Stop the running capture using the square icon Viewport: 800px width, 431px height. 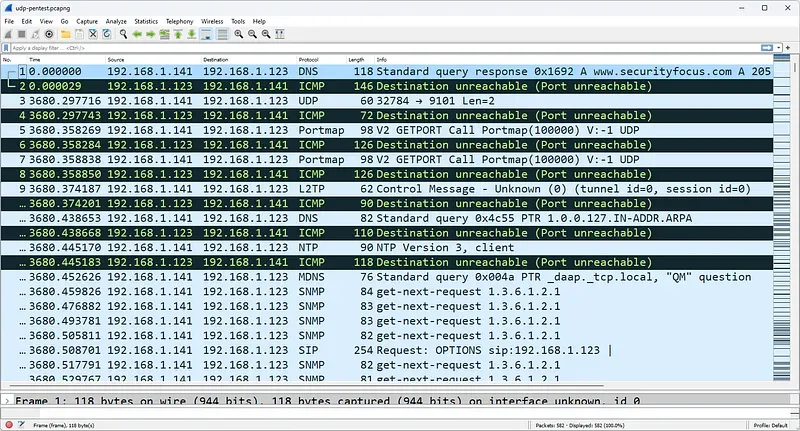[x=21, y=34]
